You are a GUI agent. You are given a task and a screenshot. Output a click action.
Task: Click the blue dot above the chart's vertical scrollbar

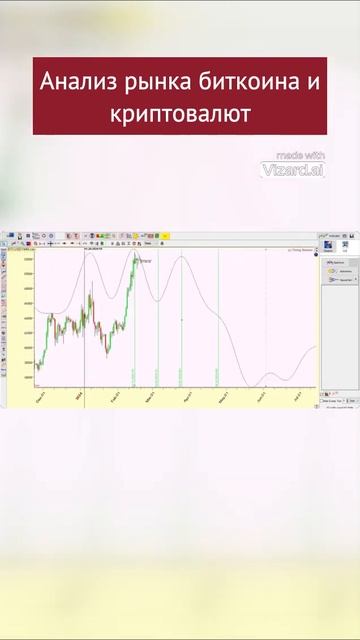pyautogui.click(x=316, y=254)
